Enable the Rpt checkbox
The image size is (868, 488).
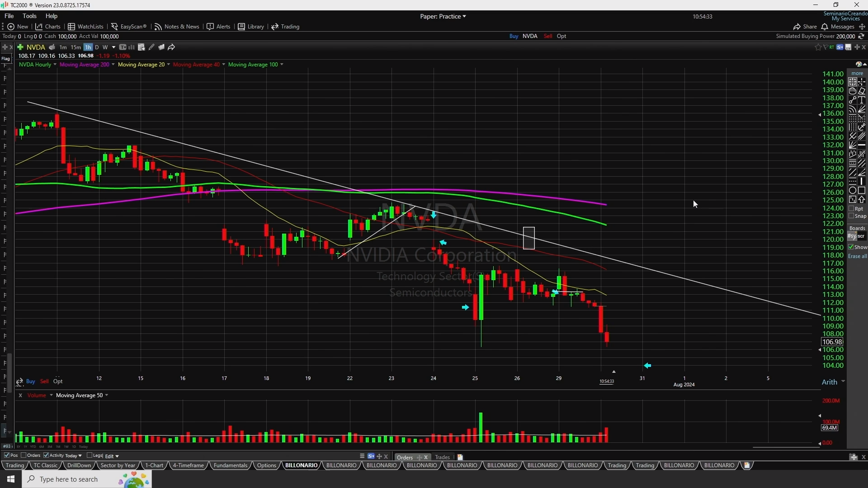[x=851, y=209]
